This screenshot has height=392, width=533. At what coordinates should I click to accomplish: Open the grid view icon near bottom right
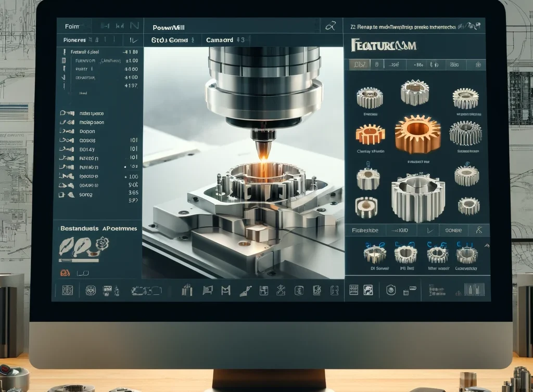click(354, 290)
